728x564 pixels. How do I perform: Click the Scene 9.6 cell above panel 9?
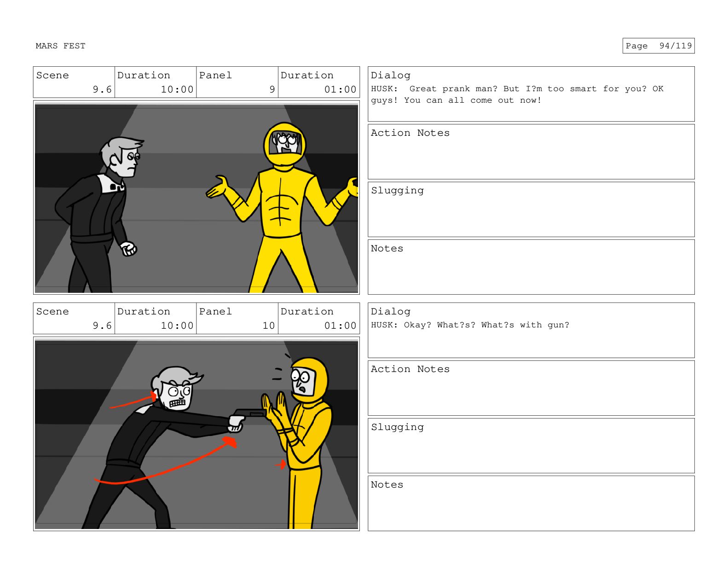click(x=74, y=82)
